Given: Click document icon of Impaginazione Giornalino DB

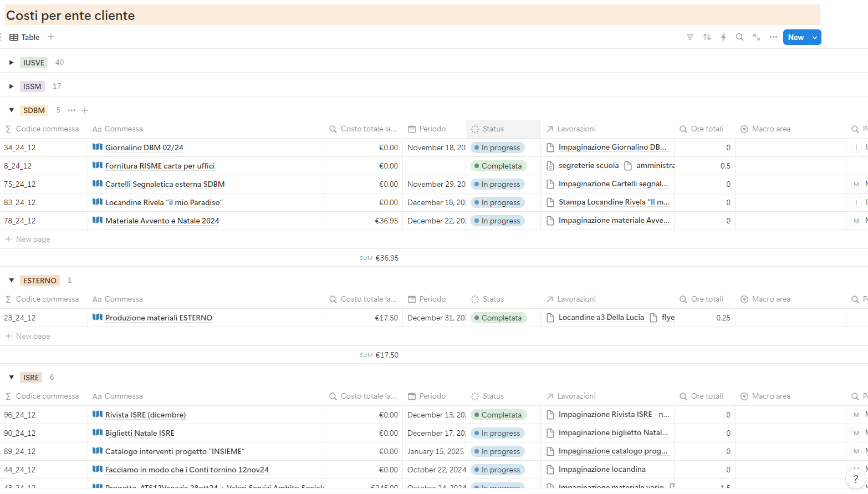Looking at the screenshot, I should point(550,147).
